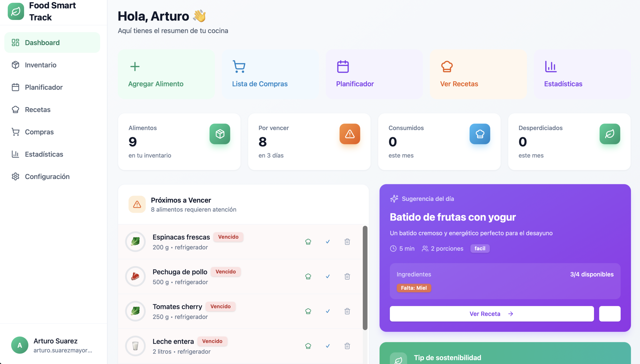The image size is (640, 364).
Task: Click the Ver Recetas orange quick card
Action: [x=478, y=74]
